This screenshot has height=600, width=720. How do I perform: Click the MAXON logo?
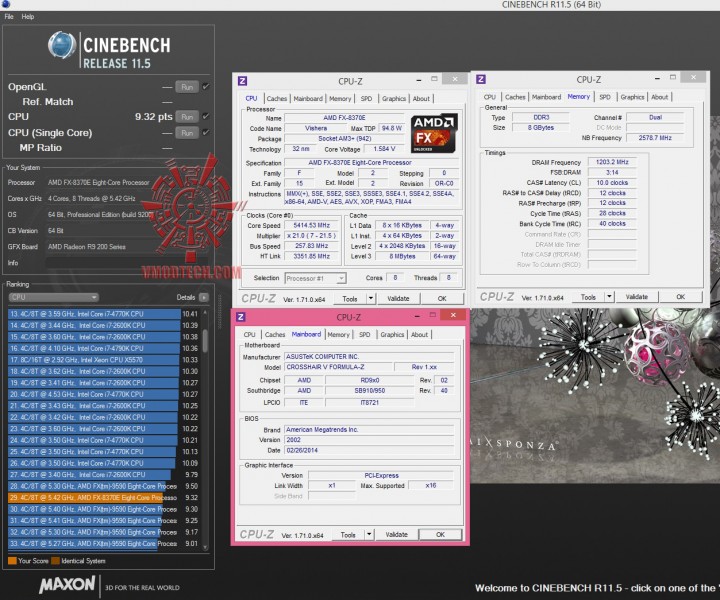point(67,585)
